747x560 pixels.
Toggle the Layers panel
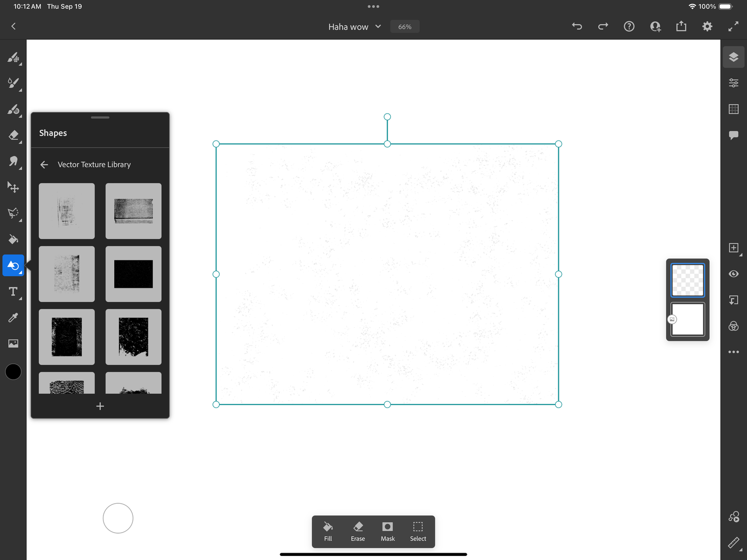[x=734, y=57]
